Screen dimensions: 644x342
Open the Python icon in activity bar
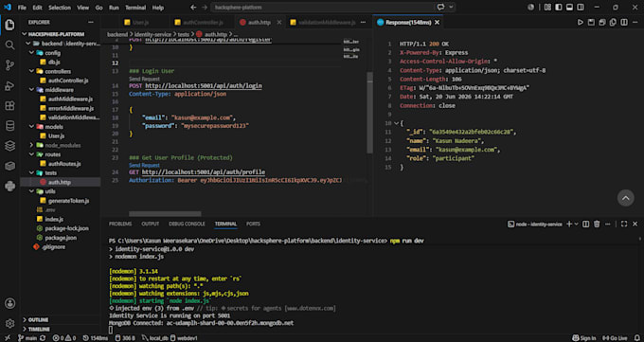point(9,187)
